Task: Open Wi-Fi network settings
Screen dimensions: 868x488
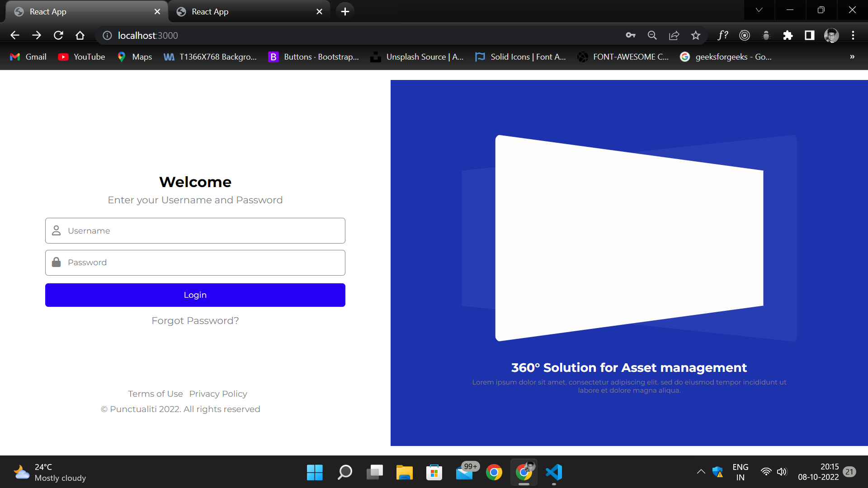Action: tap(766, 472)
